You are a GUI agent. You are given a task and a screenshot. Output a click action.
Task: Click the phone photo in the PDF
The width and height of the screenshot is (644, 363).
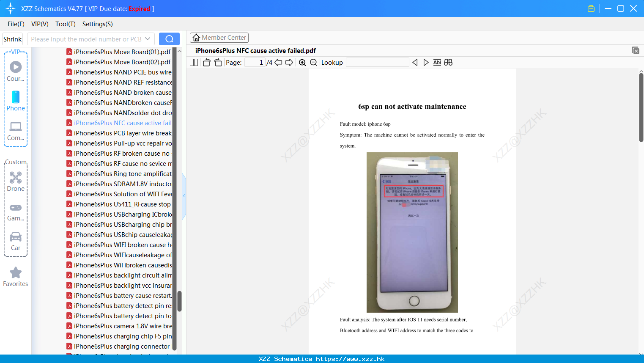(x=412, y=232)
